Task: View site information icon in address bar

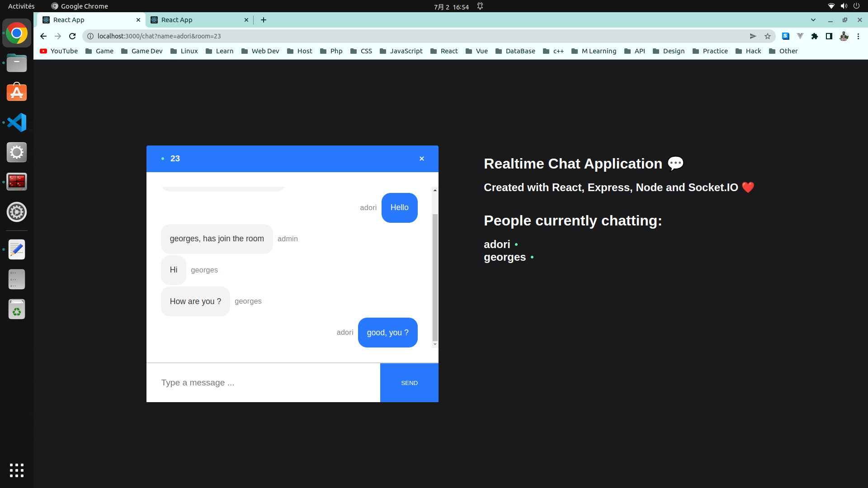Action: [90, 36]
